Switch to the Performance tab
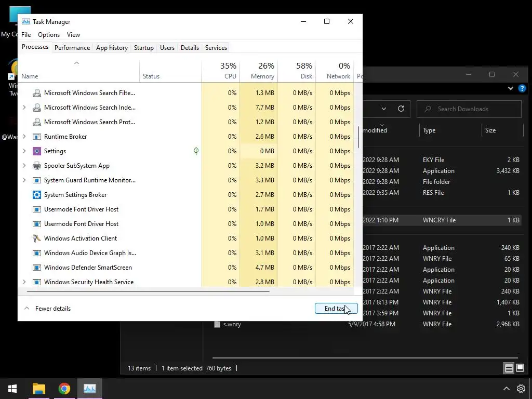 click(72, 47)
